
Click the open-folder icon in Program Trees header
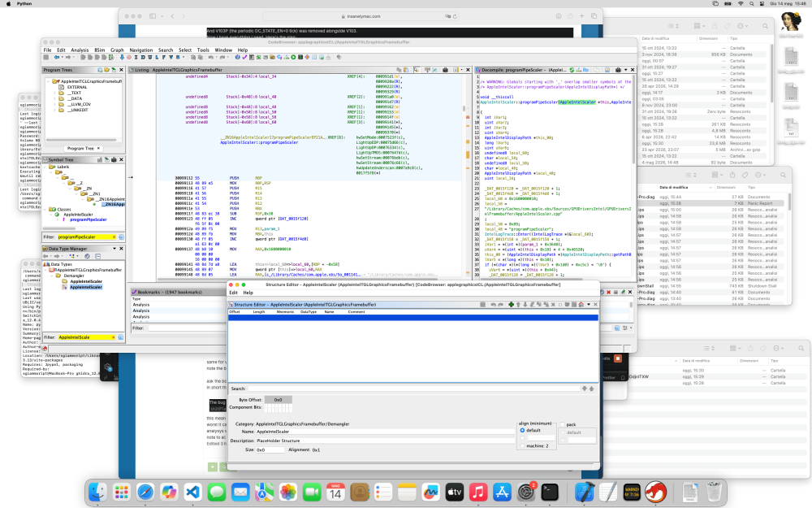point(106,69)
